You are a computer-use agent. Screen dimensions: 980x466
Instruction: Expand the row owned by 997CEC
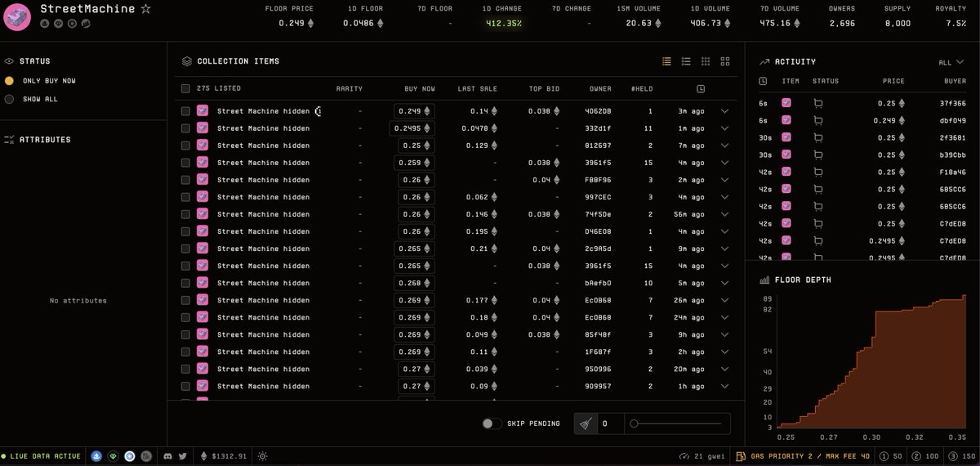(724, 197)
